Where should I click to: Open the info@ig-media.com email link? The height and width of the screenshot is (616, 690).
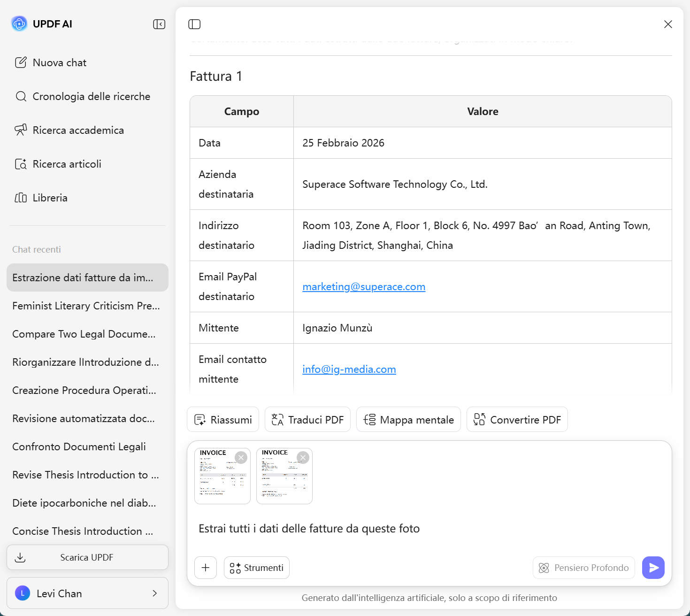pyautogui.click(x=349, y=369)
